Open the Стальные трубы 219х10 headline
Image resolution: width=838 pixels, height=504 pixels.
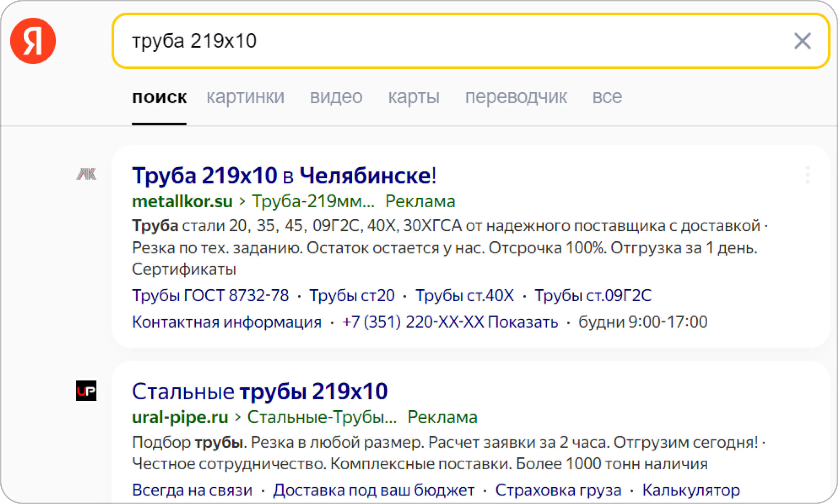pyautogui.click(x=260, y=391)
